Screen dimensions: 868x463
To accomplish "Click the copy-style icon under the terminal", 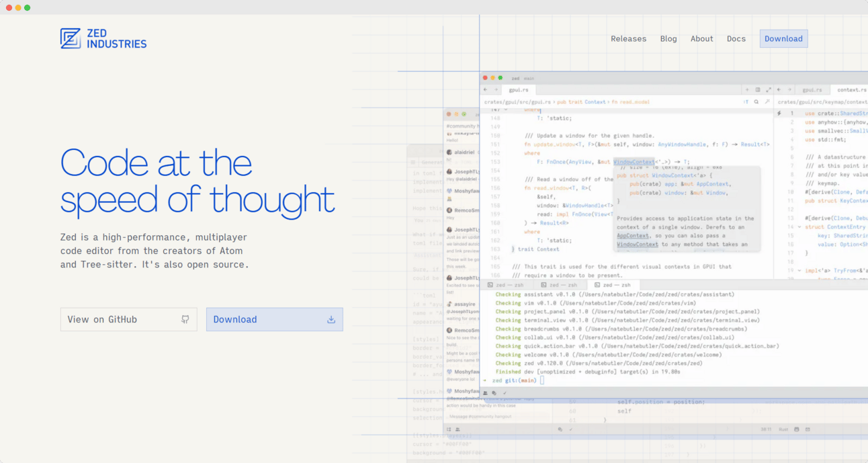I will (x=494, y=393).
